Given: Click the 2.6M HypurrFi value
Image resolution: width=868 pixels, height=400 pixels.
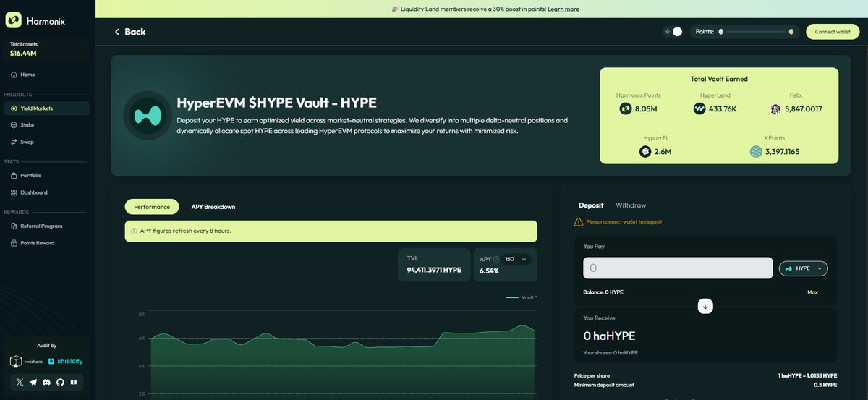Looking at the screenshot, I should tap(663, 152).
